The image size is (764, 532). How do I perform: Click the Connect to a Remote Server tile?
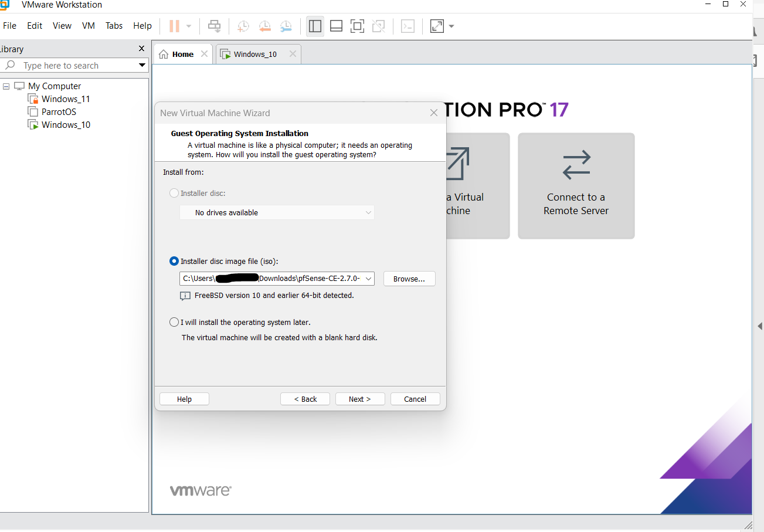tap(576, 186)
